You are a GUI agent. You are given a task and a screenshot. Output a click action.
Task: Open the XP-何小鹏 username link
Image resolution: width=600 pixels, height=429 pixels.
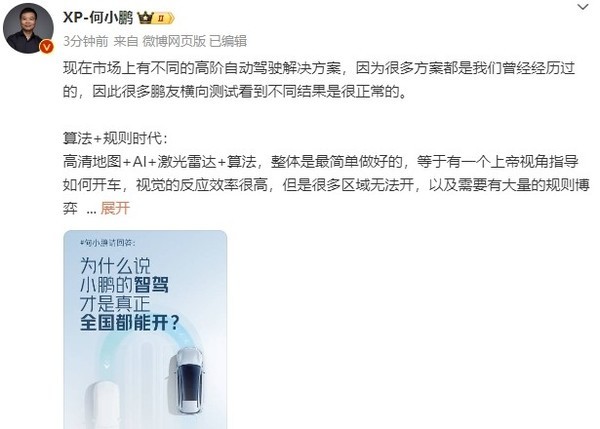[98, 18]
